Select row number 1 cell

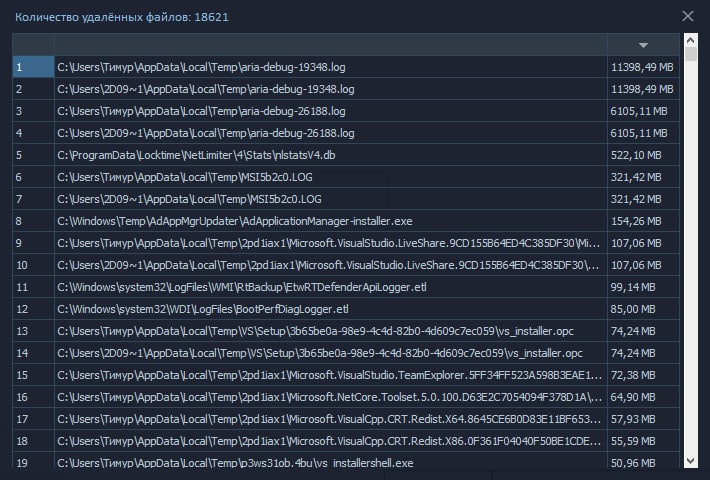click(x=33, y=67)
